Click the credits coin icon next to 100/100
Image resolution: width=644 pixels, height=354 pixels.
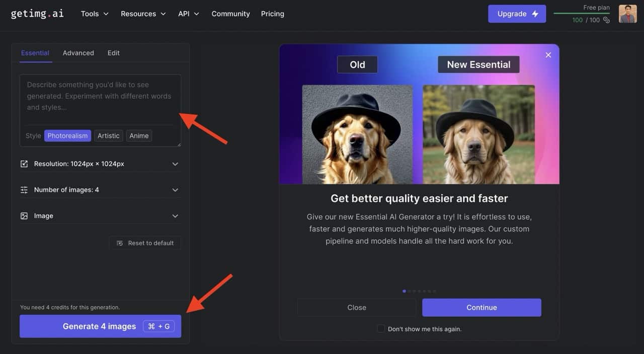point(605,20)
